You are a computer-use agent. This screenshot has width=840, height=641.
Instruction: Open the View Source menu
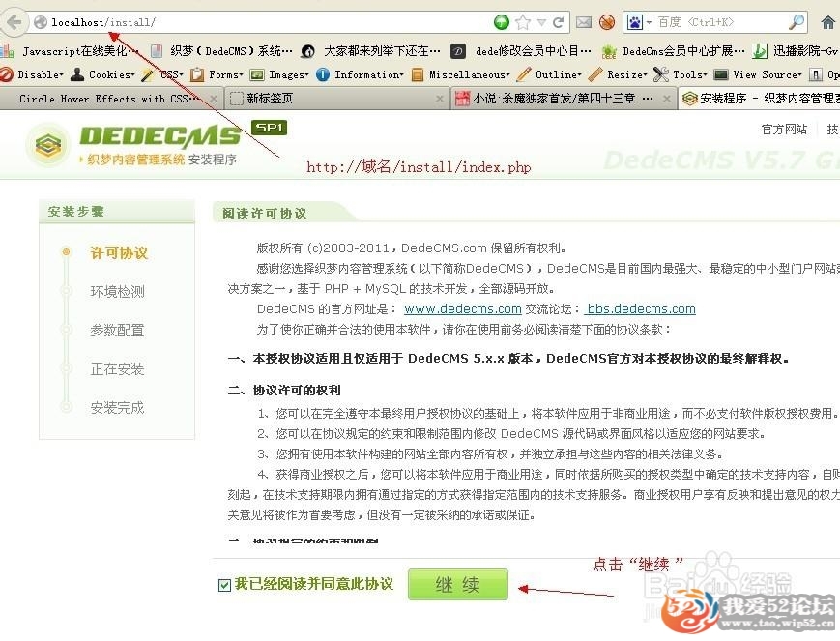click(758, 74)
